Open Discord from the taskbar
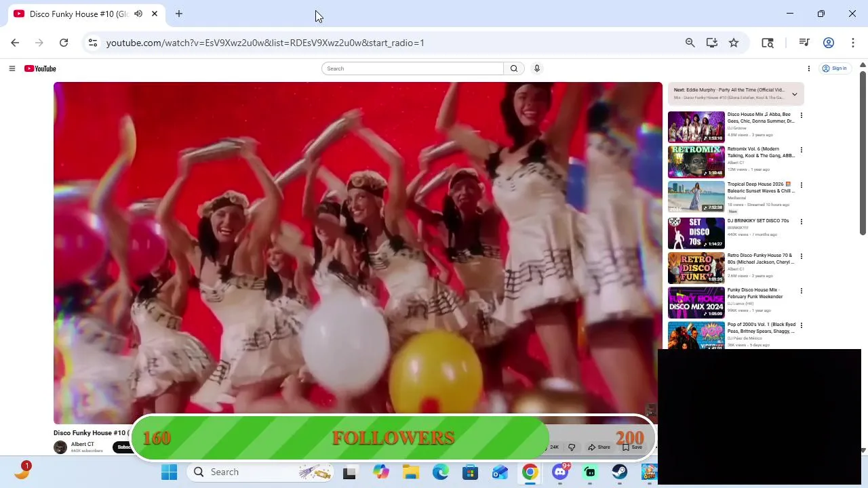The height and width of the screenshot is (488, 868). [560, 472]
